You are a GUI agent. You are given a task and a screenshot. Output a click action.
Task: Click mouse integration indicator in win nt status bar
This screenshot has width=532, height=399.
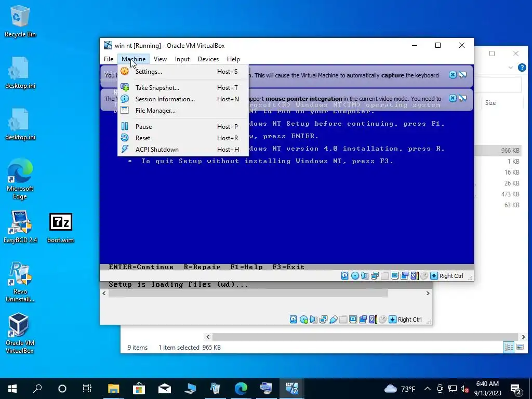click(424, 276)
